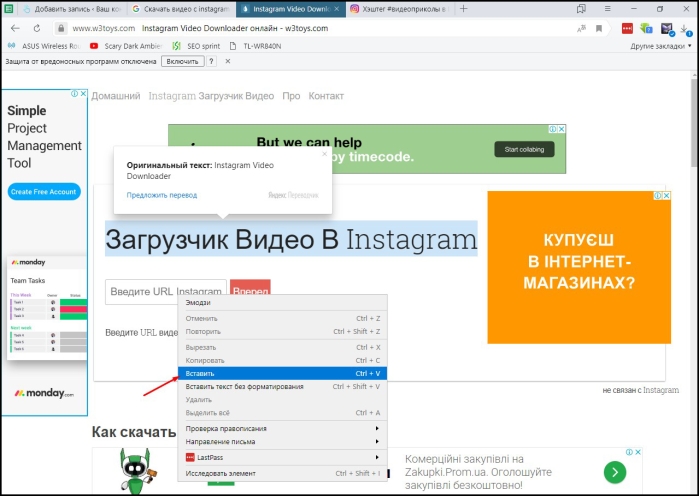Expand the Направление письма submenu
699x496 pixels.
282,442
